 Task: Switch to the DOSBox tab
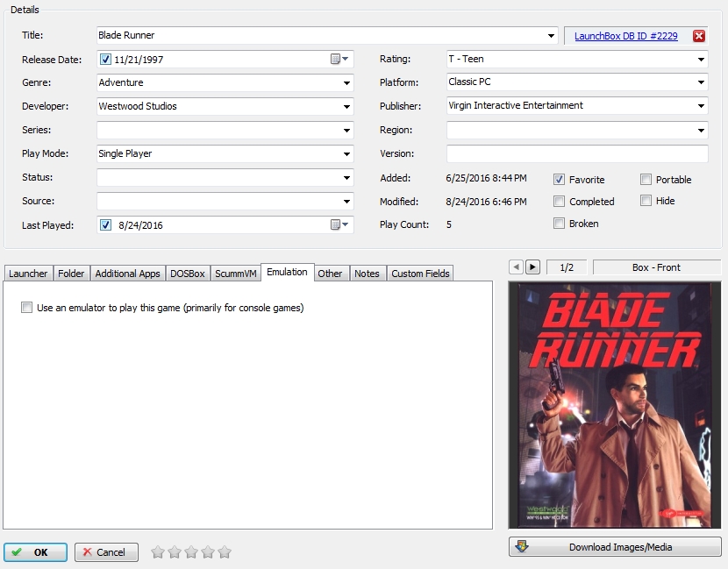click(188, 274)
